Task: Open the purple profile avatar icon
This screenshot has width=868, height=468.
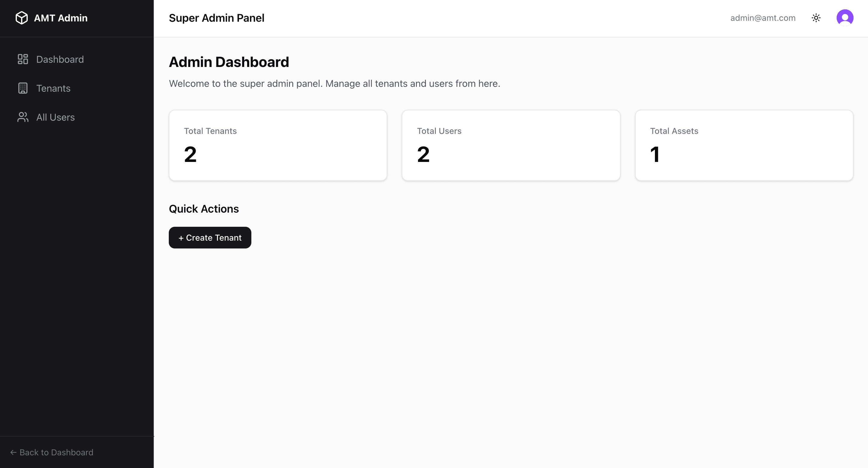Action: pyautogui.click(x=845, y=17)
